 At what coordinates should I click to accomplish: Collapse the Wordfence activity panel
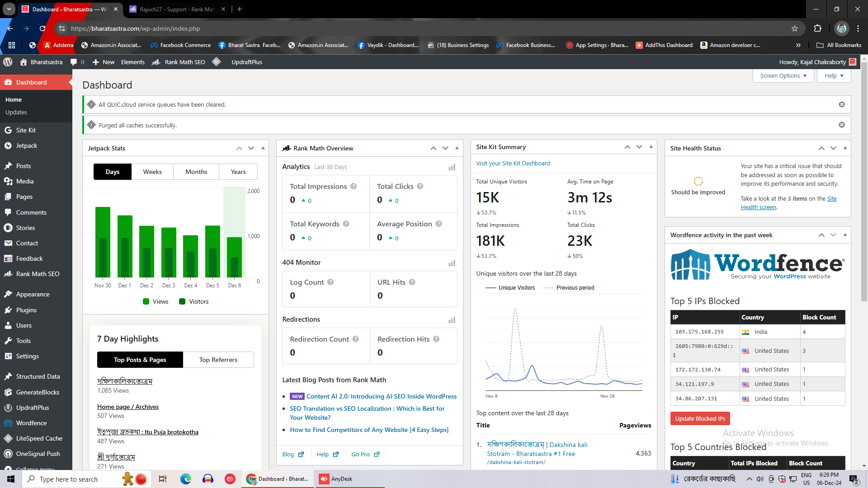[845, 235]
